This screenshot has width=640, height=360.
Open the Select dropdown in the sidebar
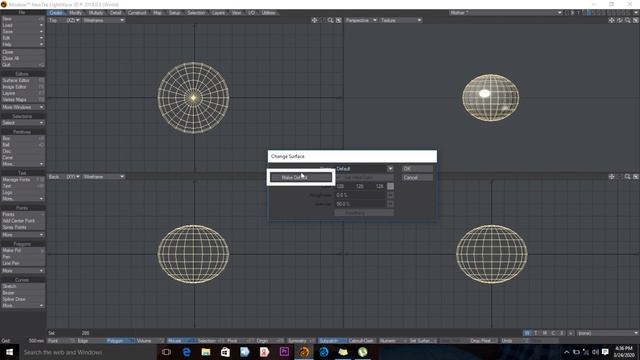23,122
